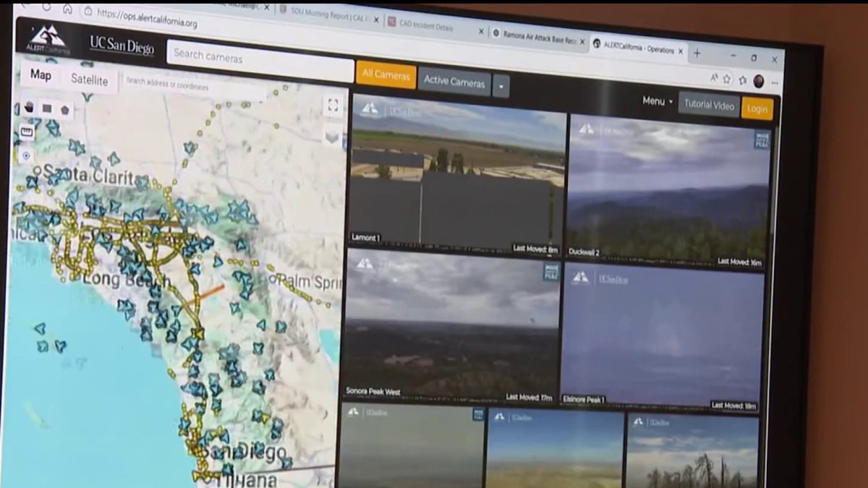Open the Elsinore Peak 1 camera feed

[663, 338]
